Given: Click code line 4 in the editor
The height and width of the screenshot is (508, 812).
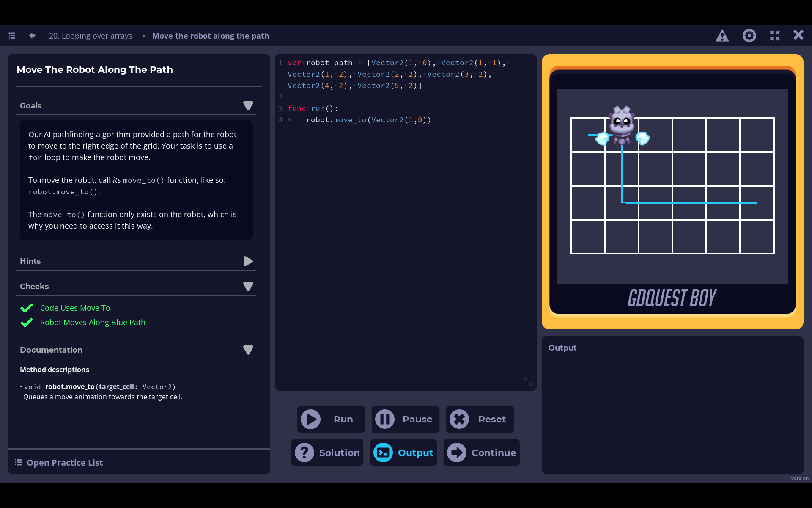Looking at the screenshot, I should [368, 120].
